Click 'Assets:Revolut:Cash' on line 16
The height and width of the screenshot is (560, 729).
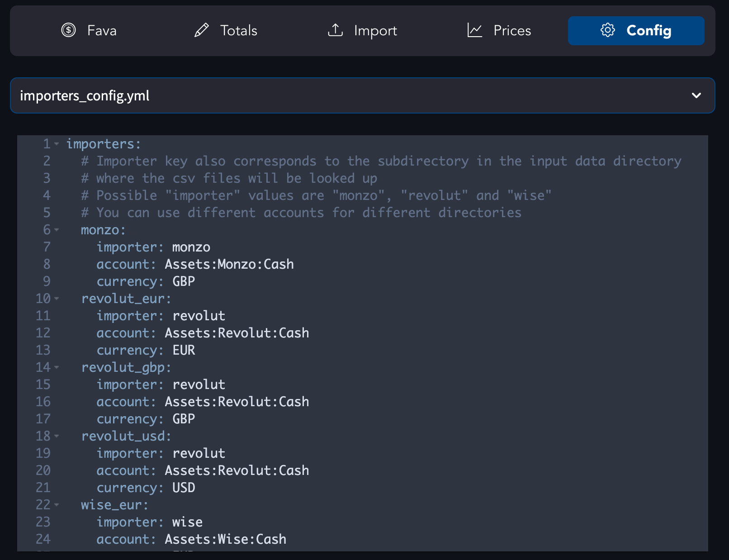[237, 402]
